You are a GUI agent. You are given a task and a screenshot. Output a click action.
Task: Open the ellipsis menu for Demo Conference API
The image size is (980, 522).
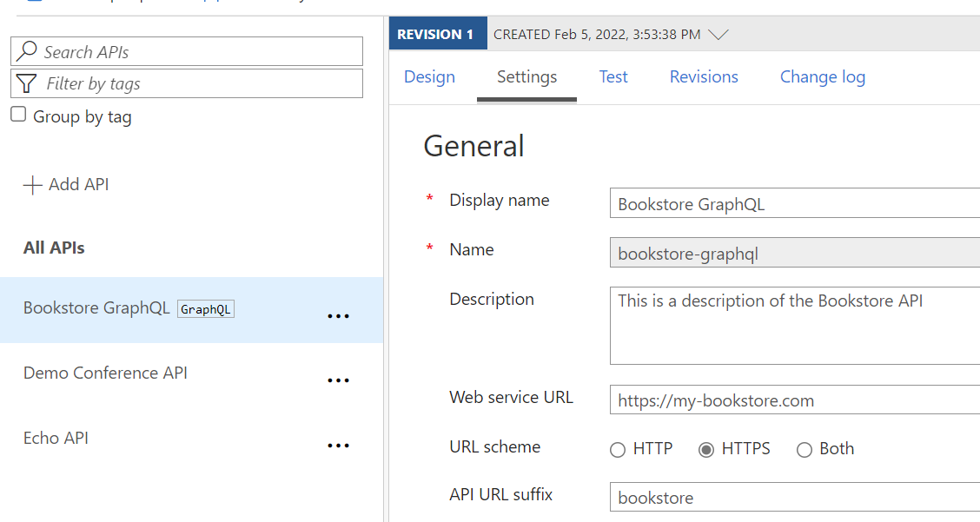pyautogui.click(x=338, y=380)
